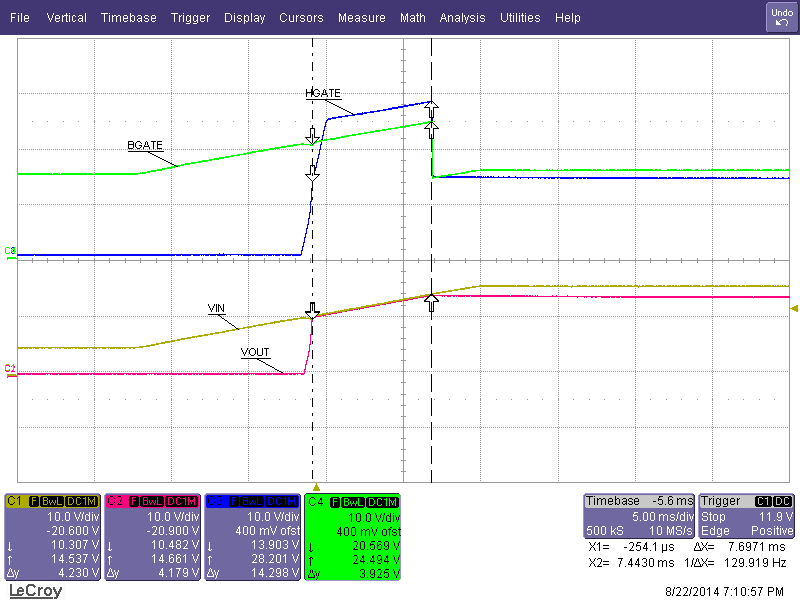800x600 pixels.
Task: Toggle Positive edge slope in Trigger panel
Action: pos(771,531)
